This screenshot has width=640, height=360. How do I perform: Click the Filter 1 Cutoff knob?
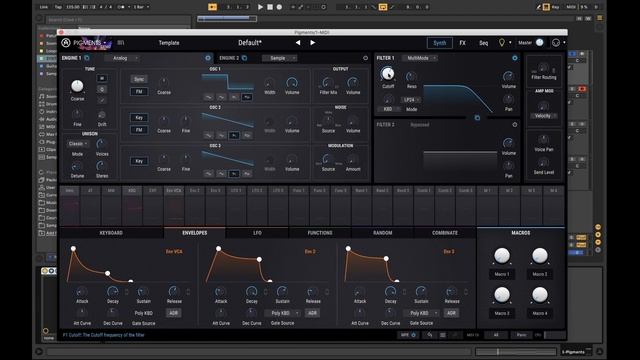click(x=387, y=73)
